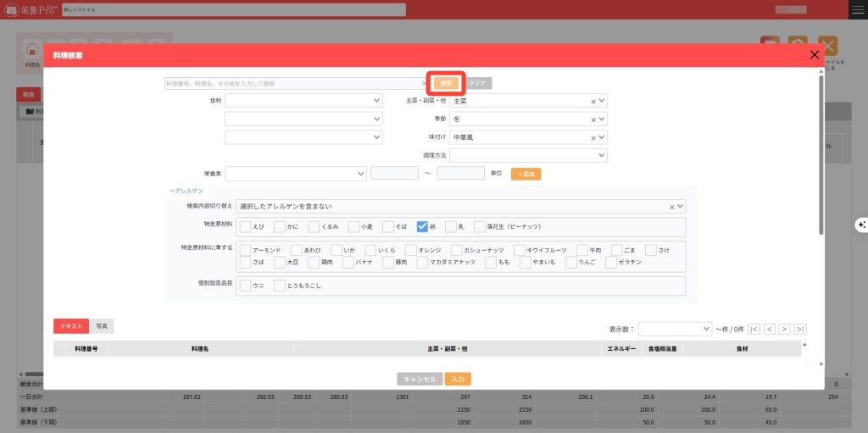Go to first results page icon
Viewport: 868px width, 433px height.
click(x=754, y=329)
